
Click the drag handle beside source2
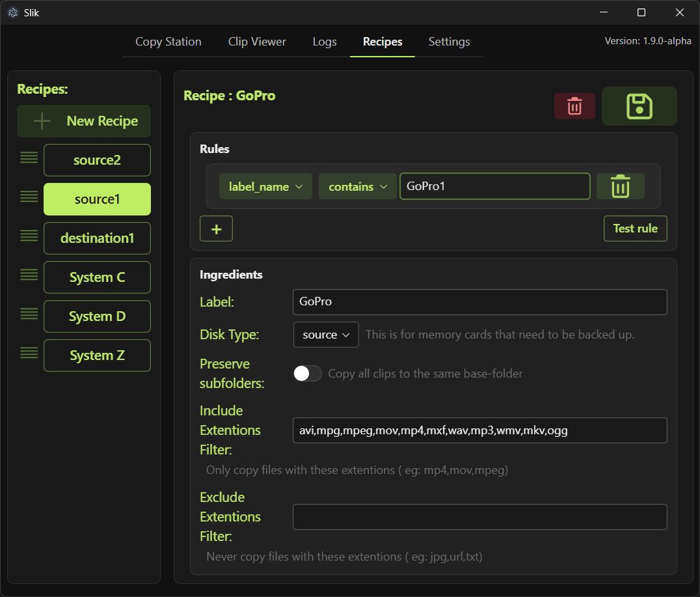point(29,158)
